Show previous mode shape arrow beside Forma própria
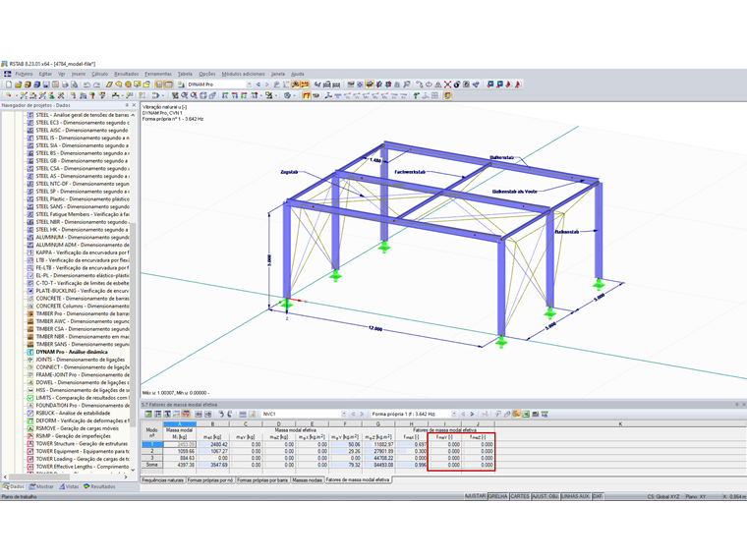This screenshot has height=560, width=747. pyautogui.click(x=463, y=415)
